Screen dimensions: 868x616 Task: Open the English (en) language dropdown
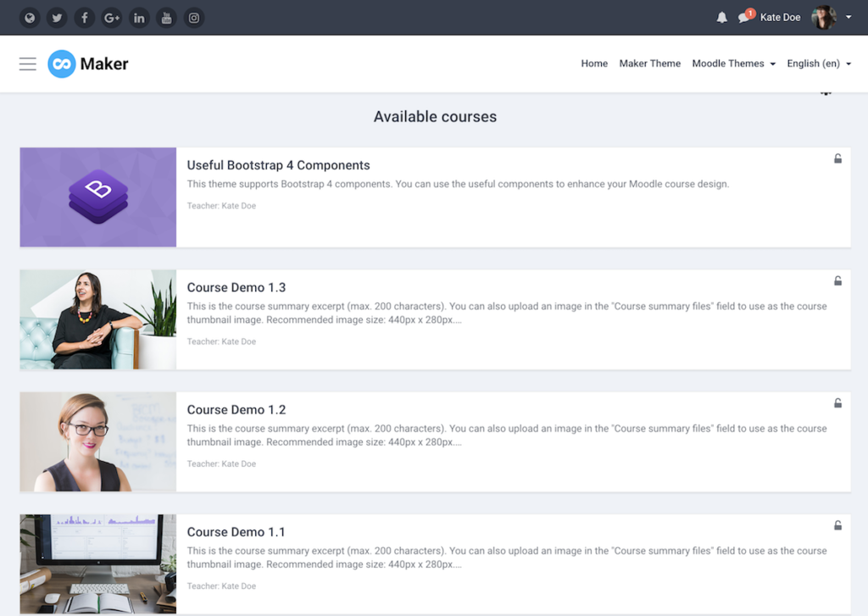819,64
